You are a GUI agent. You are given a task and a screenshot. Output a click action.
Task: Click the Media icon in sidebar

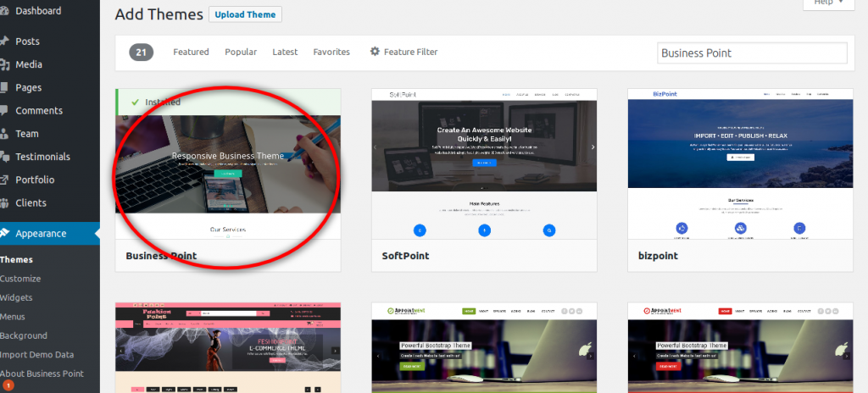click(4, 64)
